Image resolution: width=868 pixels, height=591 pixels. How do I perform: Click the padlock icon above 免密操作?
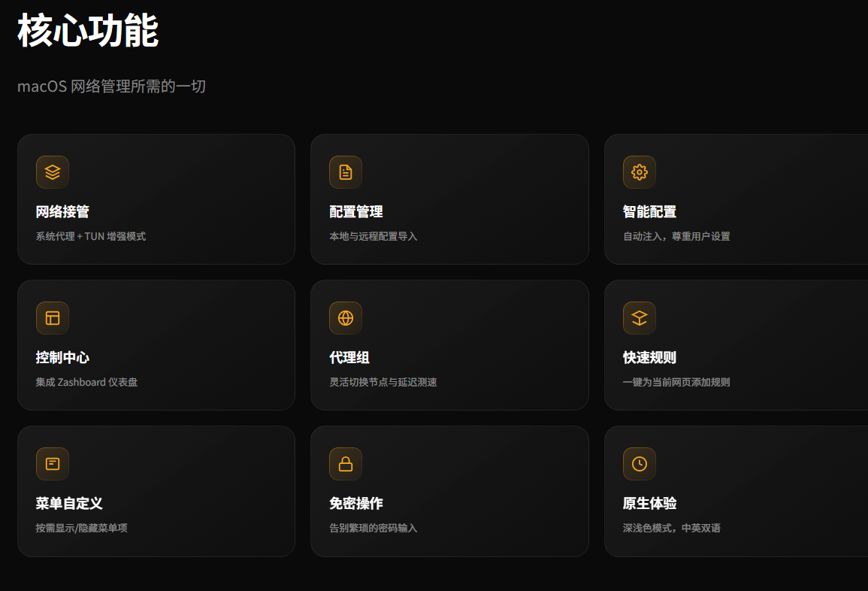click(346, 464)
